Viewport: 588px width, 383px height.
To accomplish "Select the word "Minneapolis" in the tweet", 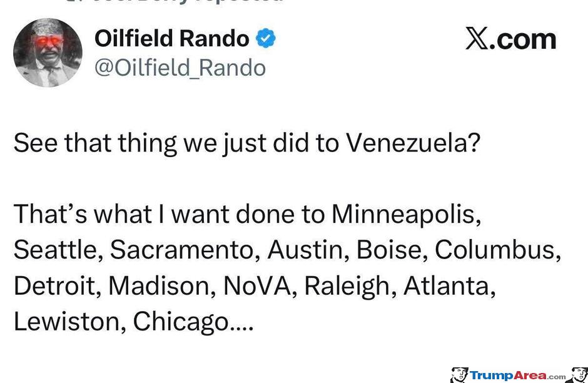I will pos(406,214).
